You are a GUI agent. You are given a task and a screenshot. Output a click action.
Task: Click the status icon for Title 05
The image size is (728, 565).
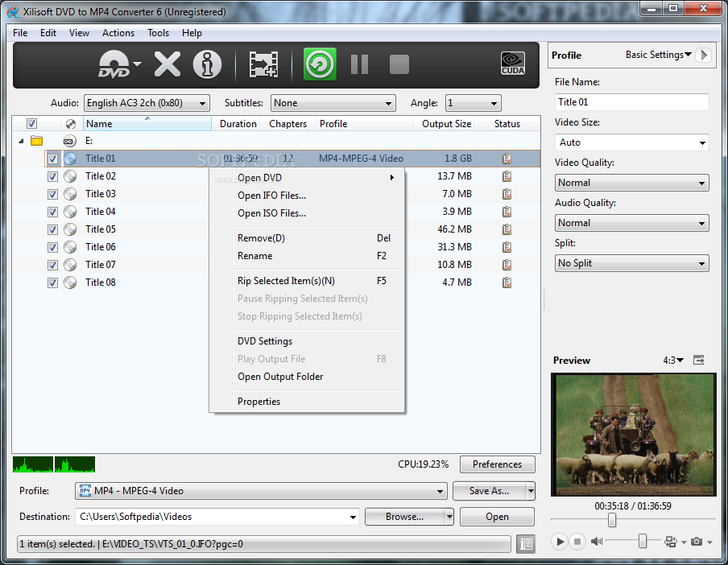click(507, 229)
